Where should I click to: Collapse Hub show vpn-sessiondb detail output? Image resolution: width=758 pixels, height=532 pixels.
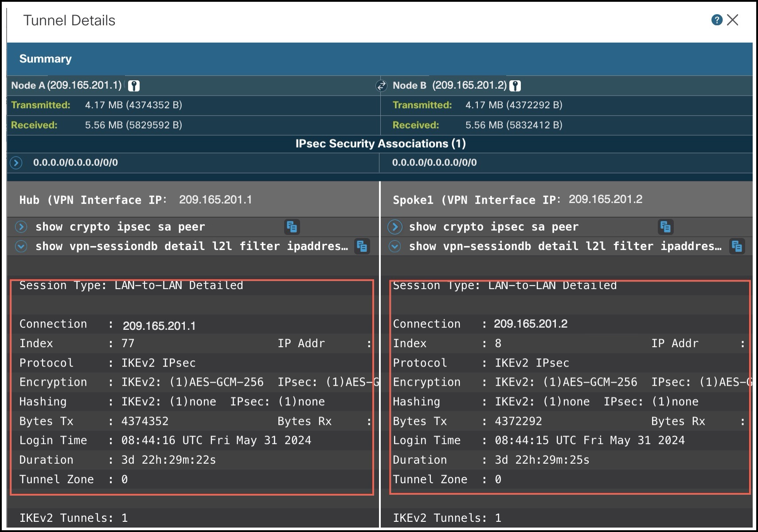point(21,246)
